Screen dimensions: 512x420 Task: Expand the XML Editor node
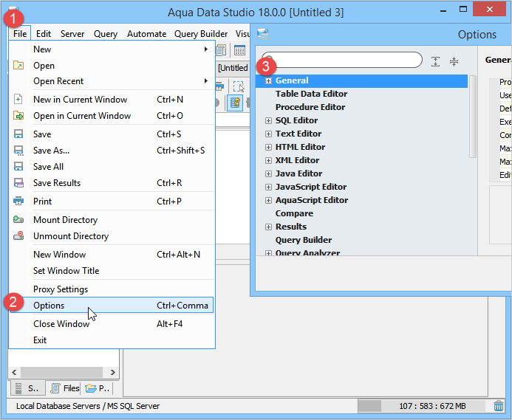(268, 161)
